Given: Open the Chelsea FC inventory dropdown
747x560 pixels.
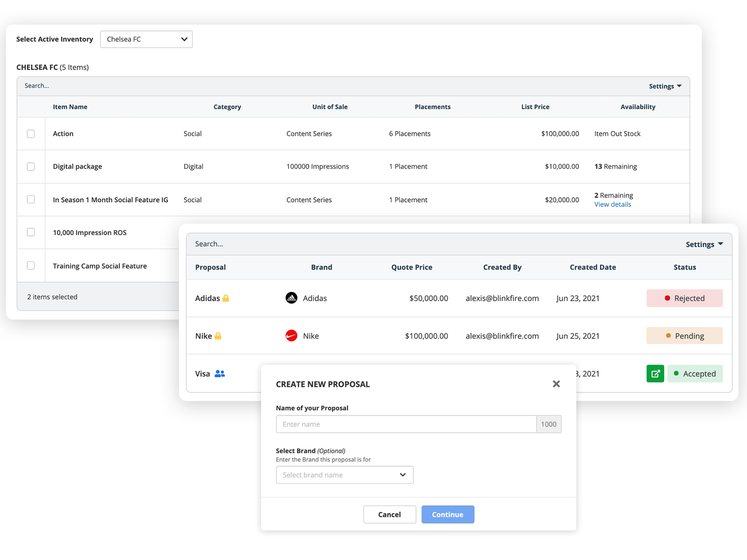Looking at the screenshot, I should coord(146,39).
